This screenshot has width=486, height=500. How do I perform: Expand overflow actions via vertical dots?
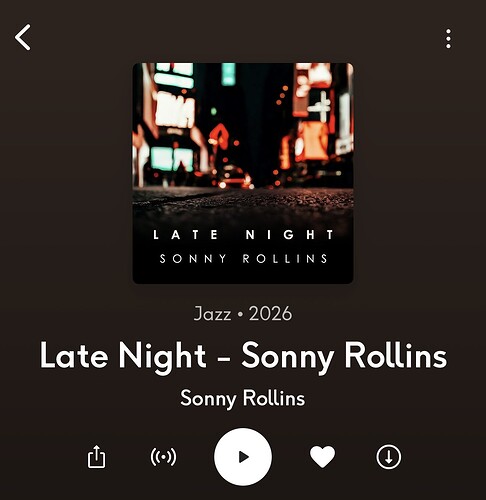pos(448,39)
